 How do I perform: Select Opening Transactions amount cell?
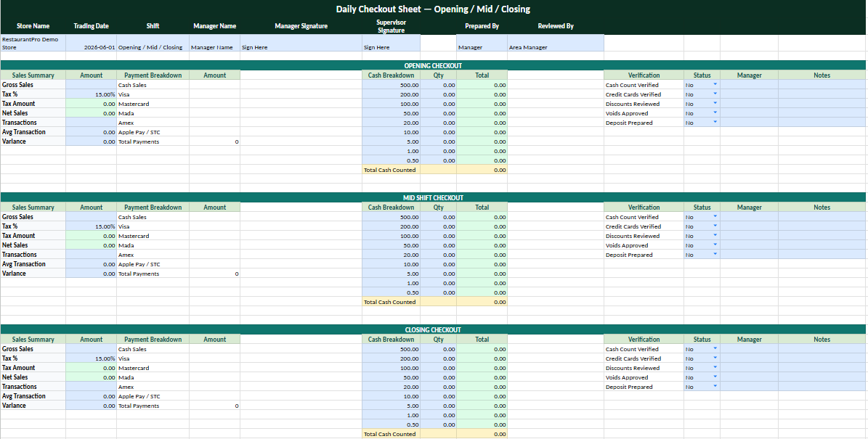[92, 122]
